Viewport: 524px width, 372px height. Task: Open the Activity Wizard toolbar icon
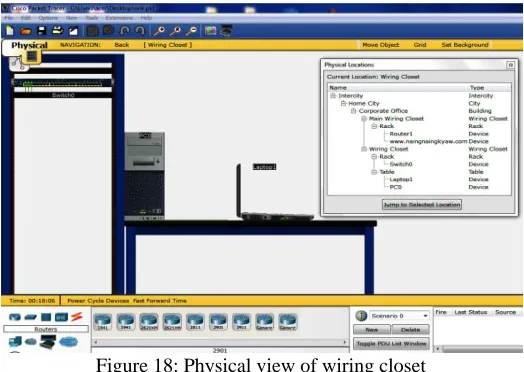[x=73, y=31]
